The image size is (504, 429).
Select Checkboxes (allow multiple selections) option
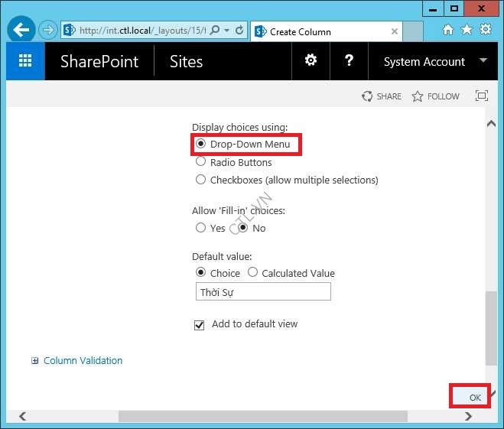pyautogui.click(x=201, y=180)
